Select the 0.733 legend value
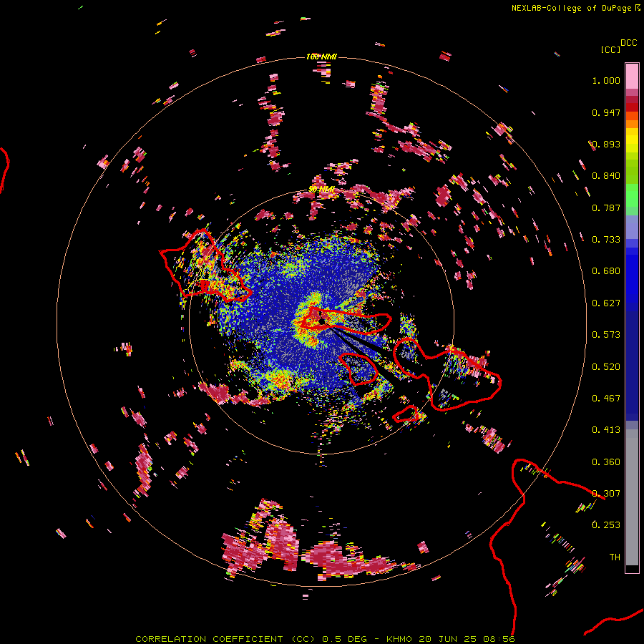This screenshot has height=644, width=644. 606,240
